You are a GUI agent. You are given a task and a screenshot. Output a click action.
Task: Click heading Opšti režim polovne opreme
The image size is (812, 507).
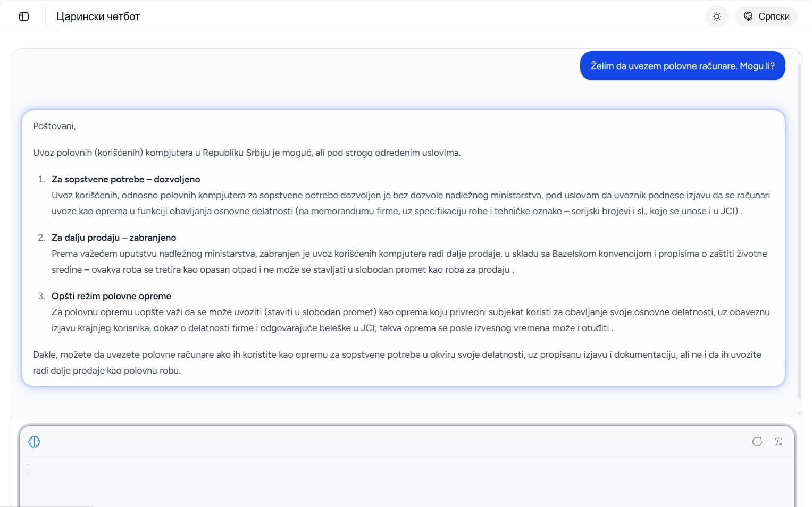(x=111, y=296)
